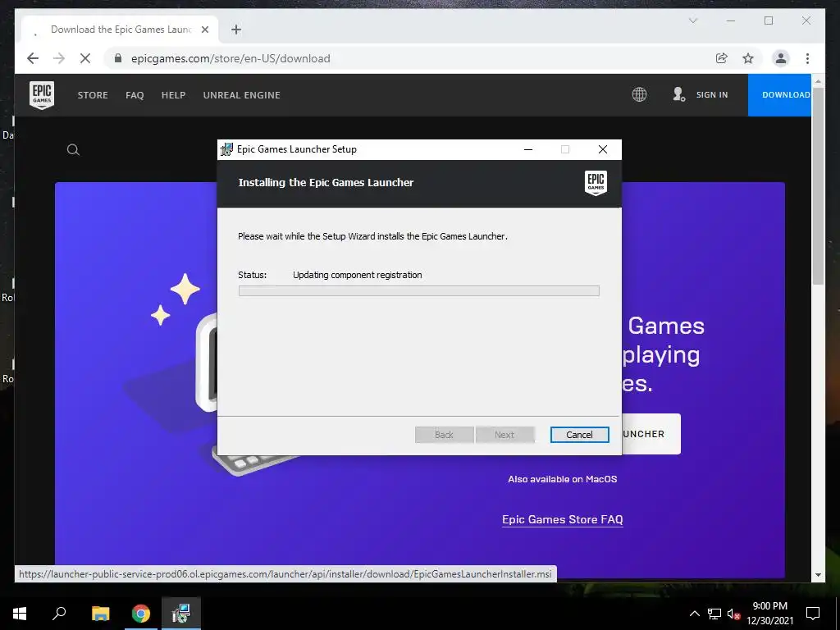Click the network tray icon

[x=714, y=614]
